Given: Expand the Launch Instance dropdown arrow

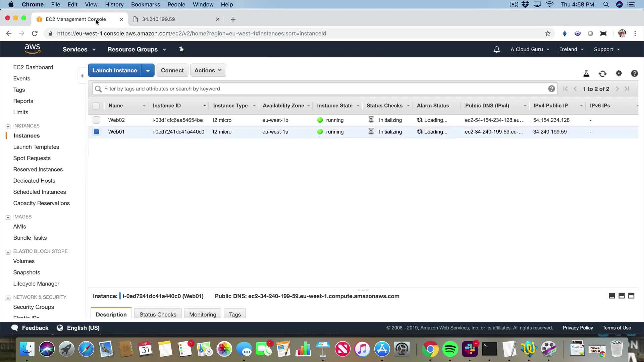Looking at the screenshot, I should (148, 70).
